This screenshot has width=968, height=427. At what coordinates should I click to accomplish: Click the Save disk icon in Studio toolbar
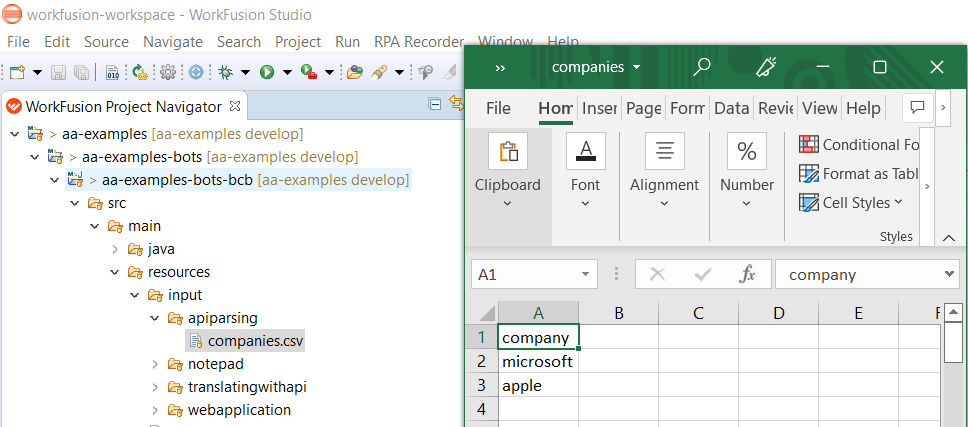pyautogui.click(x=58, y=73)
